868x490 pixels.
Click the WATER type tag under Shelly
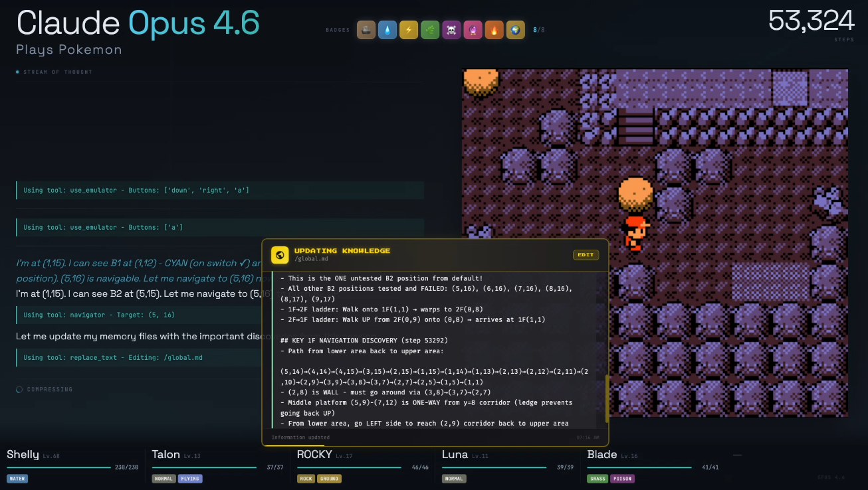tap(17, 479)
